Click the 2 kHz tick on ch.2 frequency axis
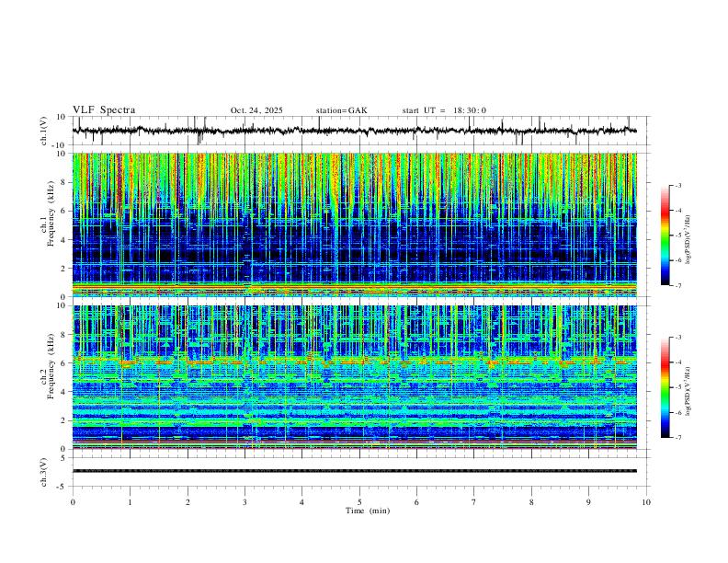The width and height of the screenshot is (728, 563). [x=63, y=420]
